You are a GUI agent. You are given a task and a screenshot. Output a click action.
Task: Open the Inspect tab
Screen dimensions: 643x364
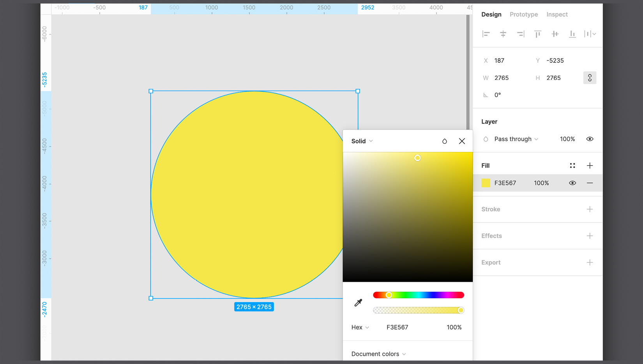(556, 14)
